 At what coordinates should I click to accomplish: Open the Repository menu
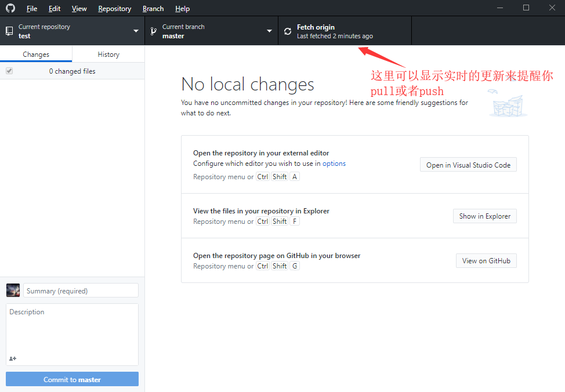115,9
